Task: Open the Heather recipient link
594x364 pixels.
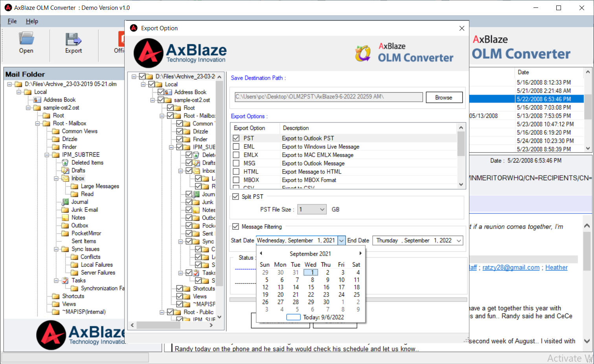Action: [x=556, y=267]
